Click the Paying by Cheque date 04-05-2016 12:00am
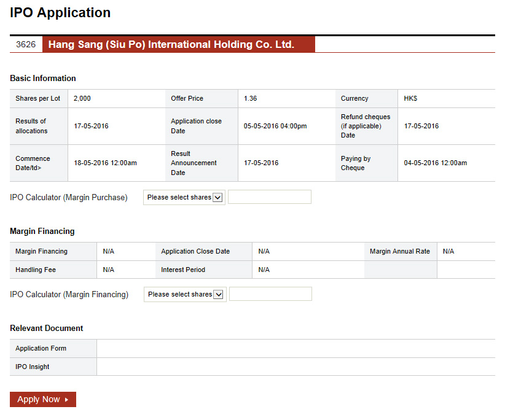505x420 pixels. [x=436, y=163]
